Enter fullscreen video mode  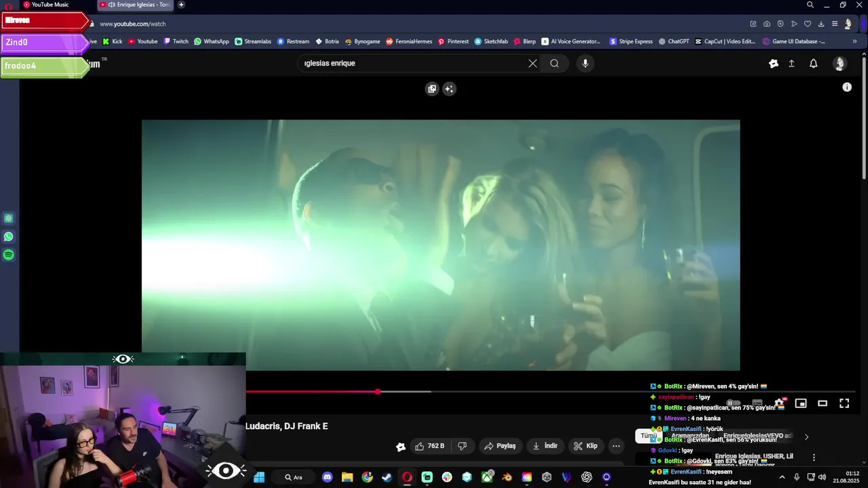point(844,403)
